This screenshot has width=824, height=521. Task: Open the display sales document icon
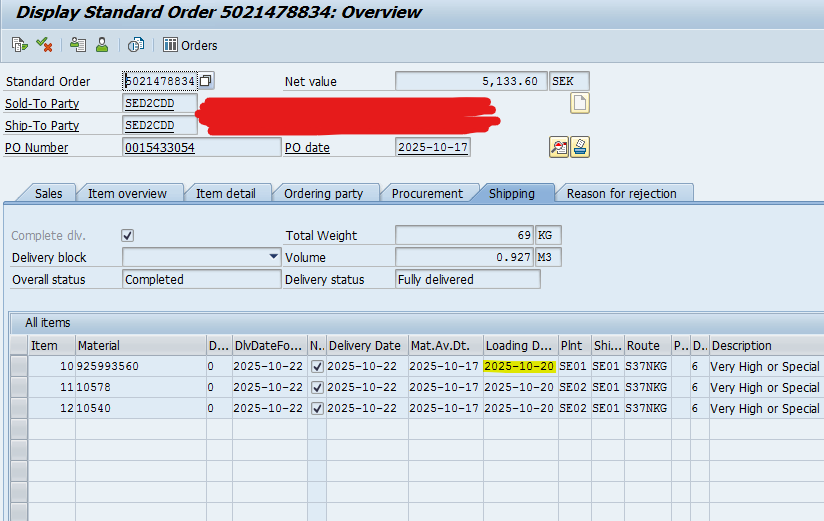coord(136,45)
